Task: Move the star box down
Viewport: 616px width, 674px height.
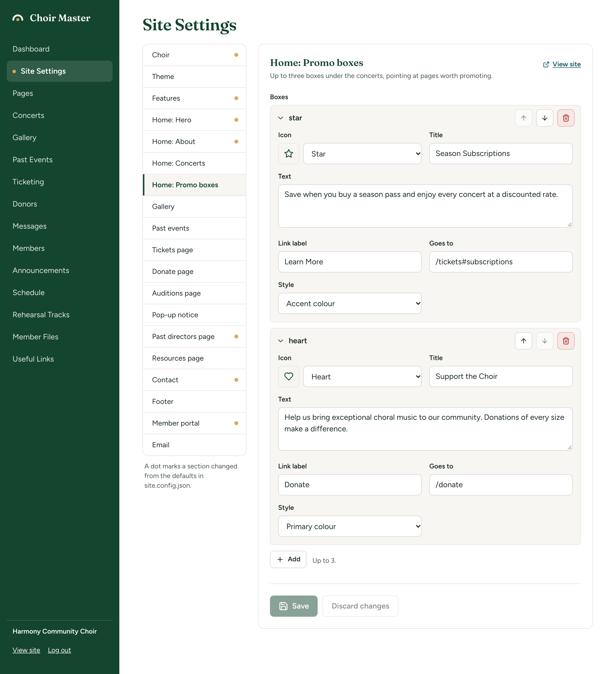Action: point(545,118)
